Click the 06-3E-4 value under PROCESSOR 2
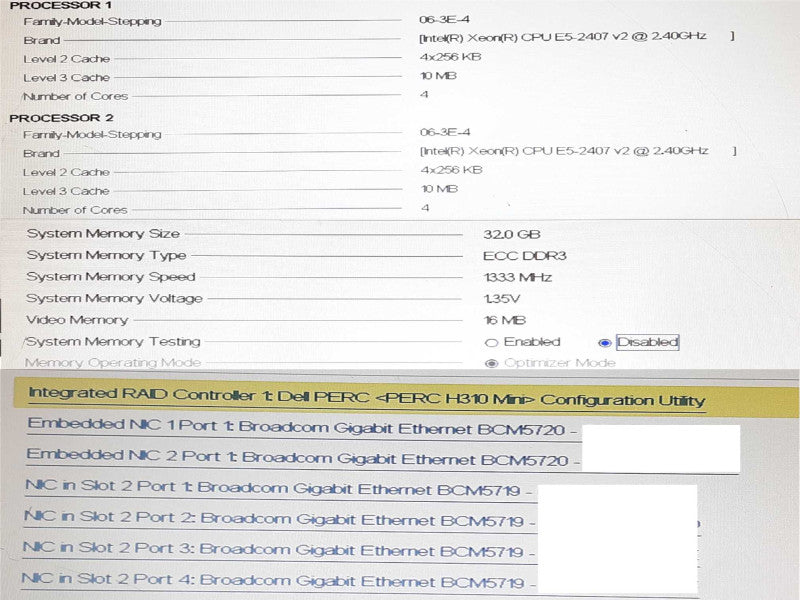Image resolution: width=800 pixels, height=600 pixels. coord(445,132)
